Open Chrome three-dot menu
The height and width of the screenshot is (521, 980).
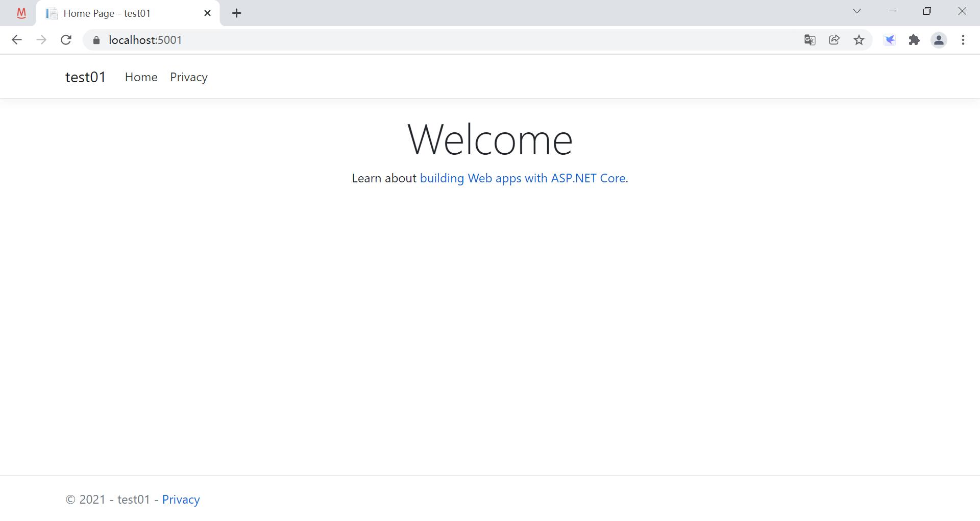(x=963, y=40)
